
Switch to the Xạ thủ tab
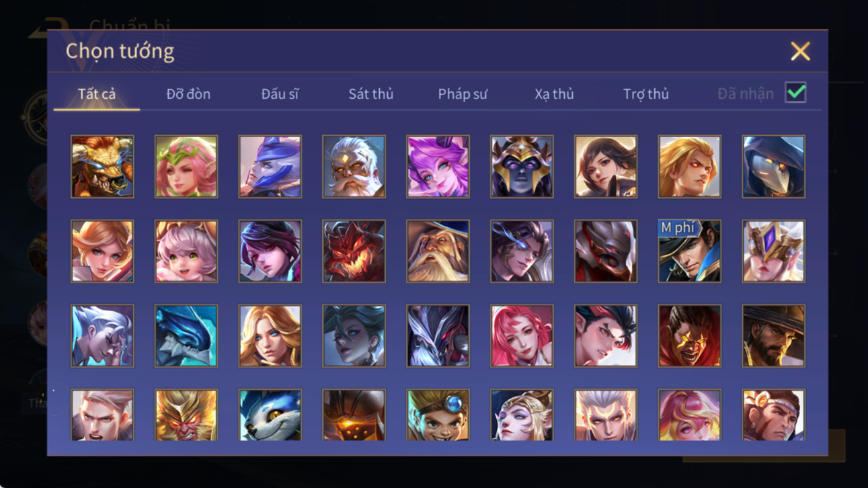tap(554, 94)
